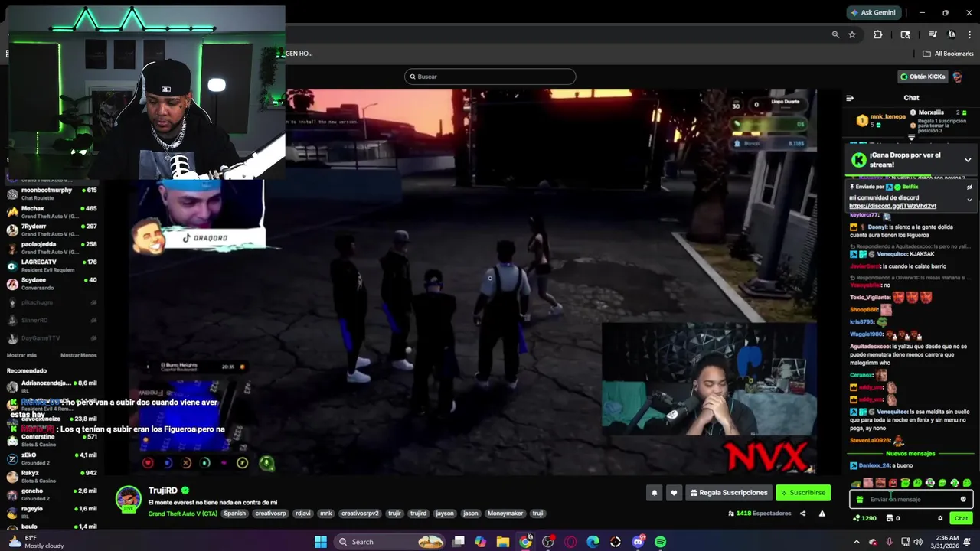Open Mechax channel in sidebar
Viewport: 980px width, 551px height.
(x=52, y=212)
